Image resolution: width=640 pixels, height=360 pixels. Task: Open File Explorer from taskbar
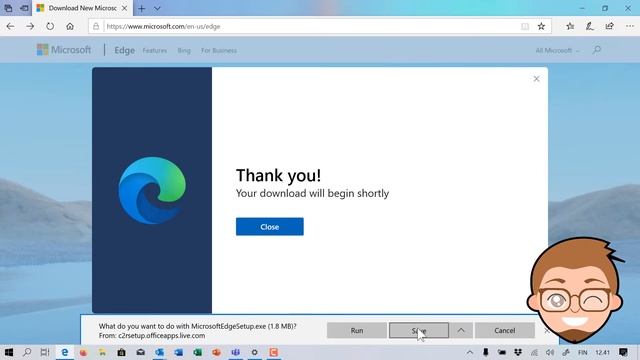point(102,352)
